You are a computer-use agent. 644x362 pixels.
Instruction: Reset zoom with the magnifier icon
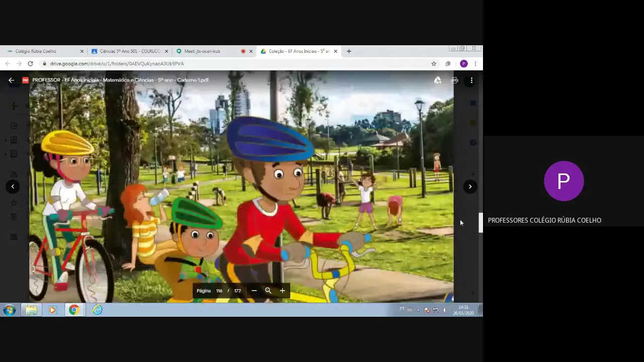[268, 291]
